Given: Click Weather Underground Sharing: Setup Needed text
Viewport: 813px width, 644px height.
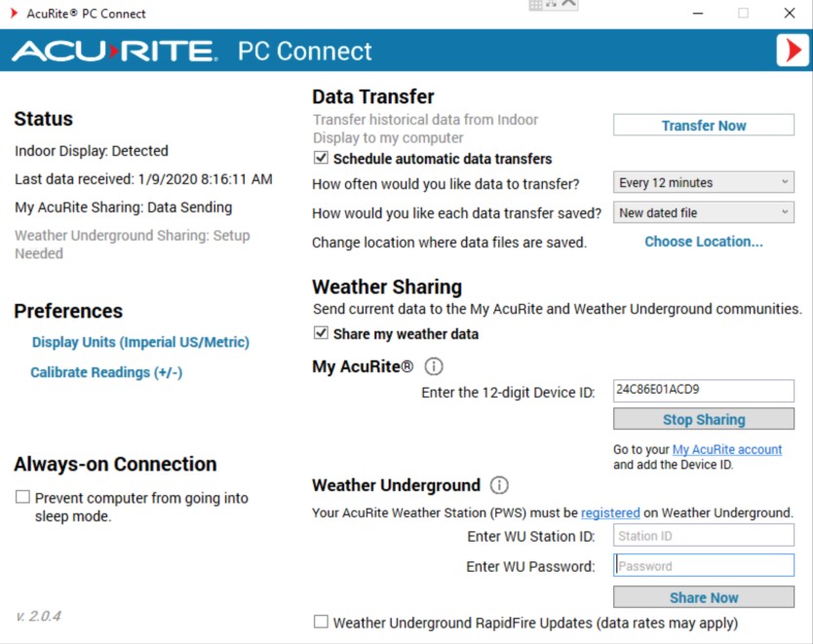Looking at the screenshot, I should click(133, 244).
